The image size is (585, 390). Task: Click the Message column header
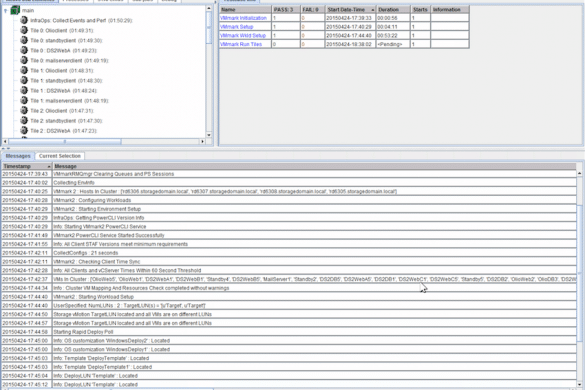pos(314,166)
